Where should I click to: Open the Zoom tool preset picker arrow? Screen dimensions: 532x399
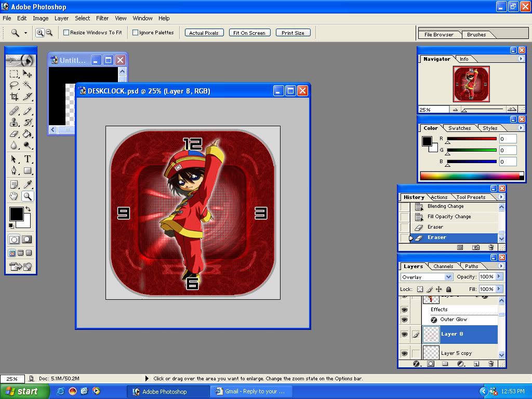click(x=25, y=33)
